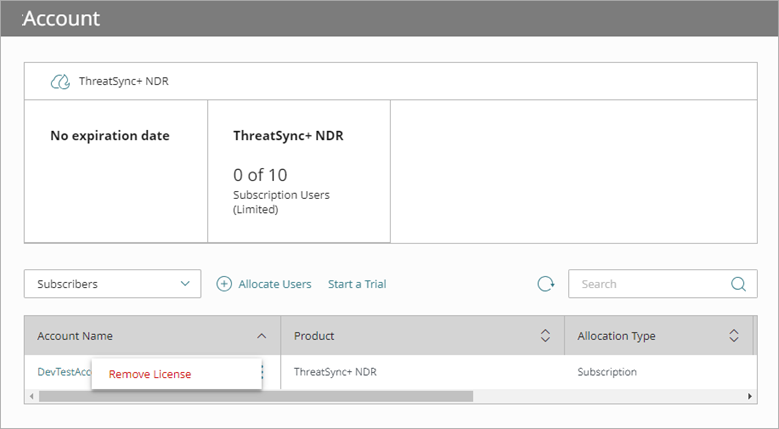The width and height of the screenshot is (779, 429).
Task: Focus the Search input field
Action: point(650,284)
